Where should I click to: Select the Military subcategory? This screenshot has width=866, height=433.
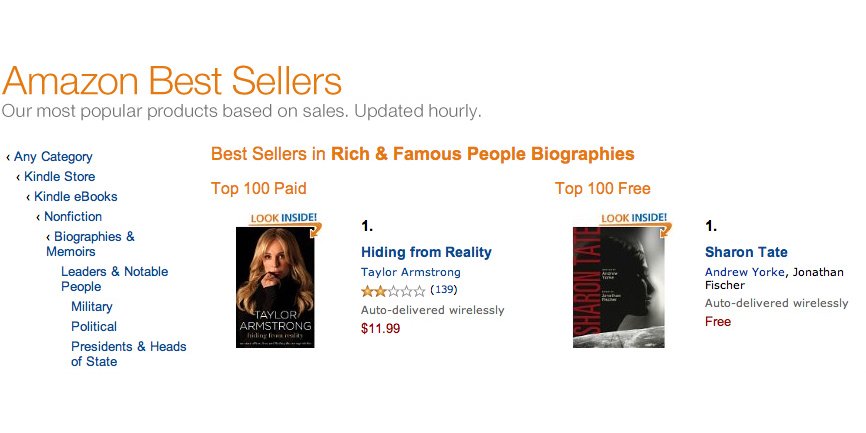92,307
